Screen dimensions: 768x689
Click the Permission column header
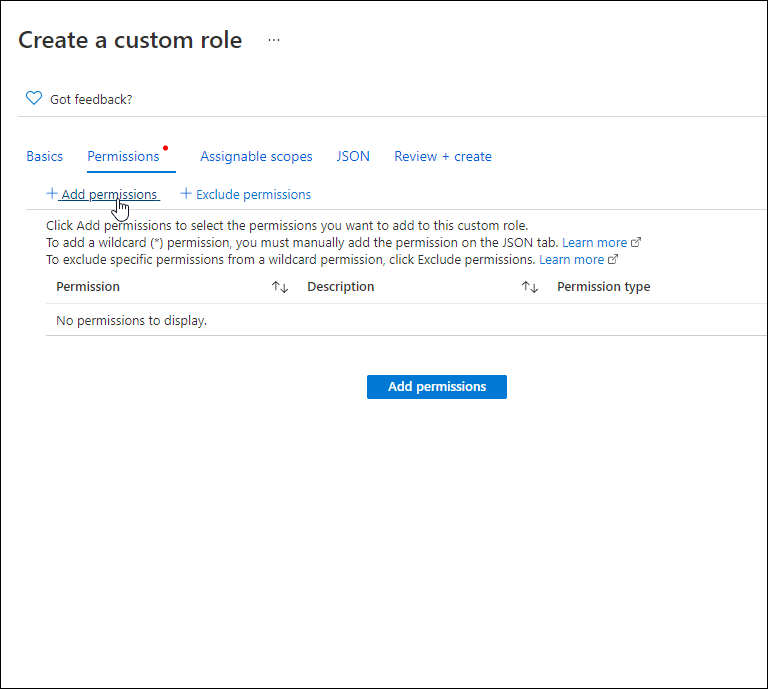pyautogui.click(x=88, y=287)
